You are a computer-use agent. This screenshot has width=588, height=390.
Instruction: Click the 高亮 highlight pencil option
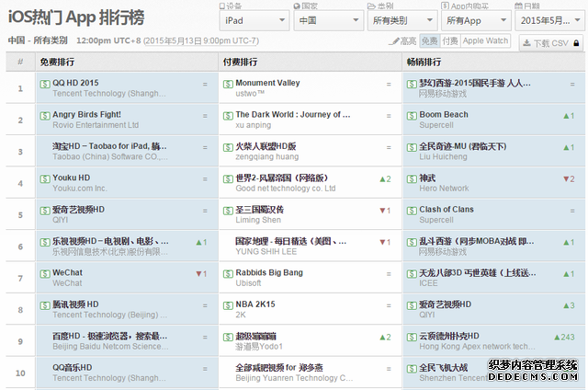click(x=403, y=41)
